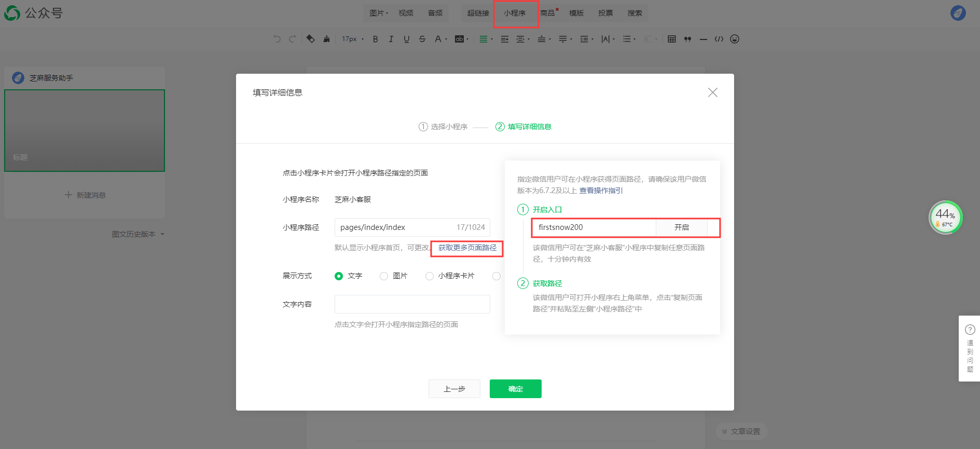
Task: Click the 公众号 logo at top left
Action: [x=33, y=13]
